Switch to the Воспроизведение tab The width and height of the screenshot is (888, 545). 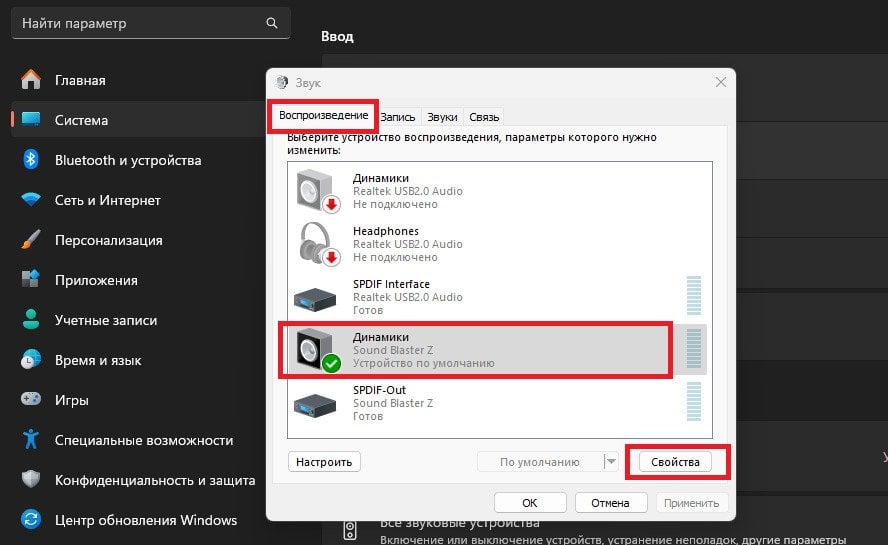(x=323, y=116)
